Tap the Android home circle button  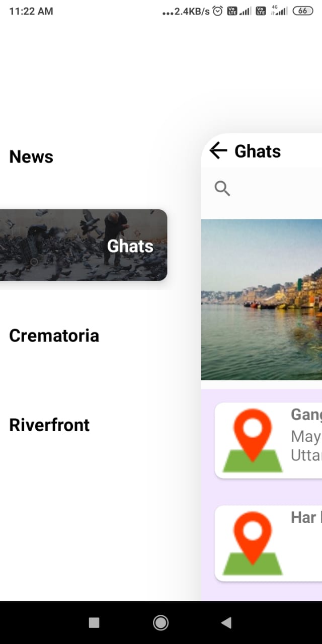[160, 623]
